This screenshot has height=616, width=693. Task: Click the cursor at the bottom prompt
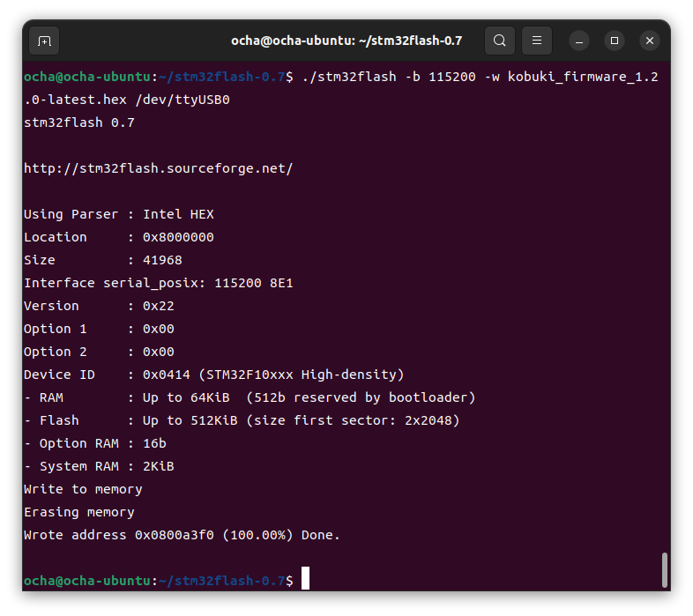pyautogui.click(x=305, y=580)
